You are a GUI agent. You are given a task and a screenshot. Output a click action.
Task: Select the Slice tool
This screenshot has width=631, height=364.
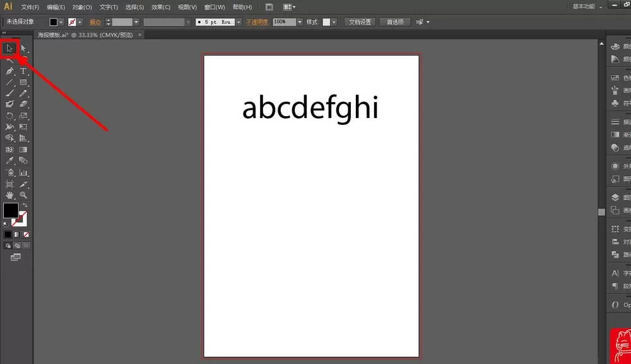tap(23, 184)
